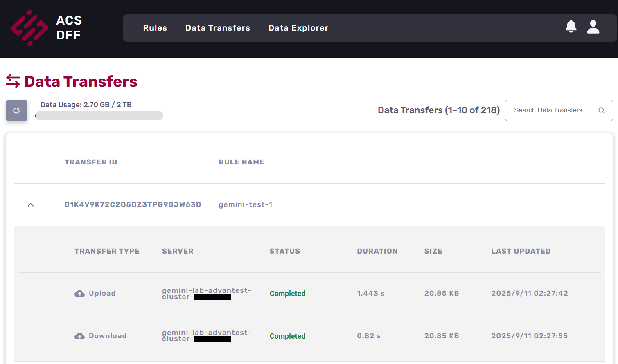Collapse the gemini-test-1 transfer row

[31, 205]
